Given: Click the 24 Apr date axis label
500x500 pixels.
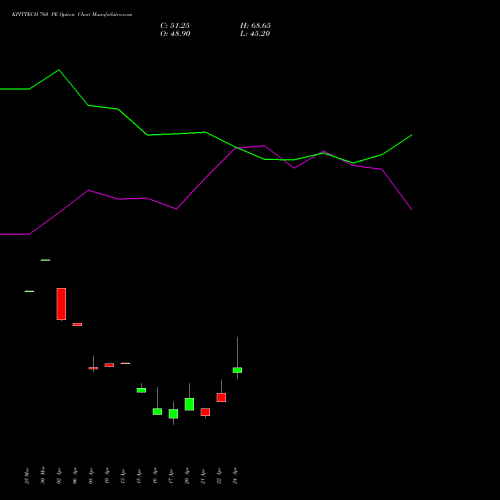Looking at the screenshot, I should [235, 475].
